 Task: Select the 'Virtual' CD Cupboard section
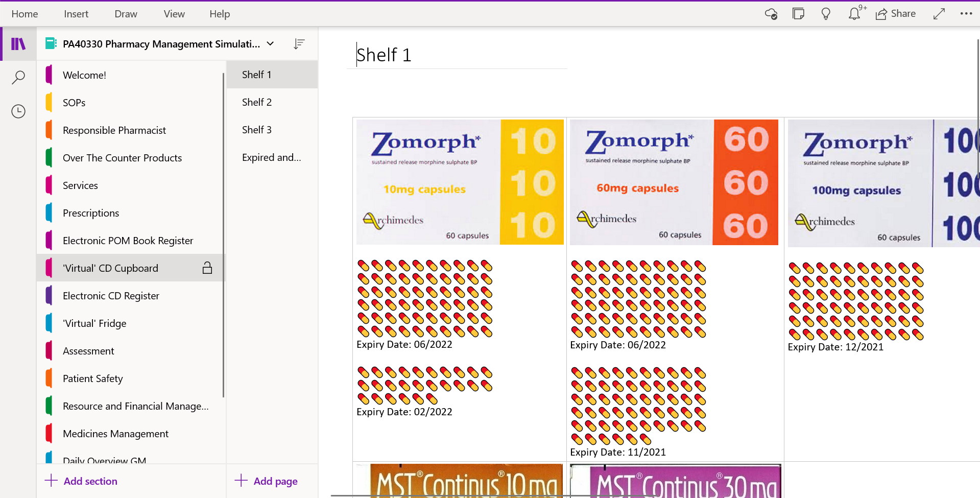click(130, 268)
